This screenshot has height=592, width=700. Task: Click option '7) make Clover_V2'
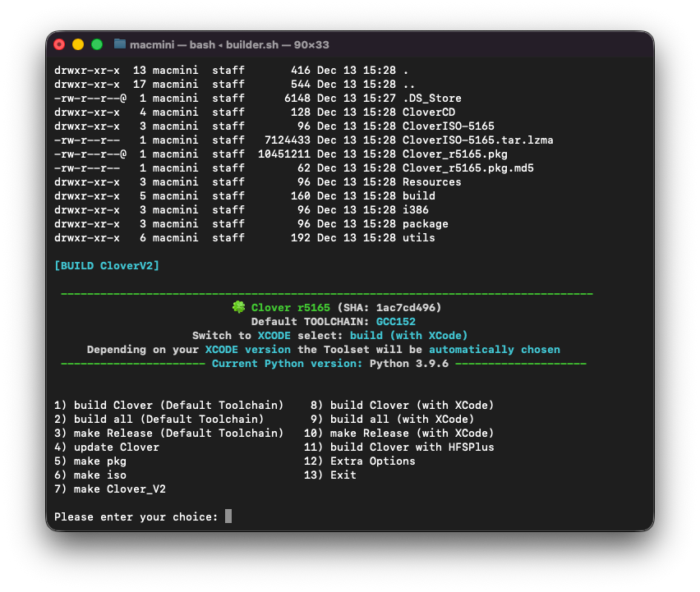click(110, 489)
